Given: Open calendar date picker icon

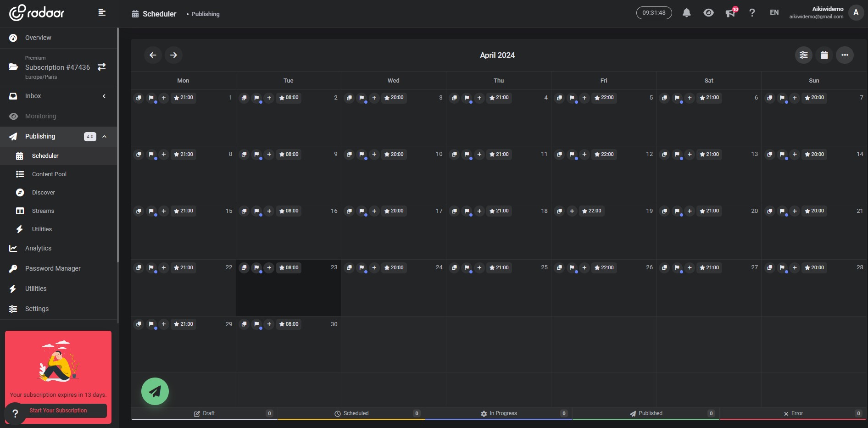Looking at the screenshot, I should [824, 55].
